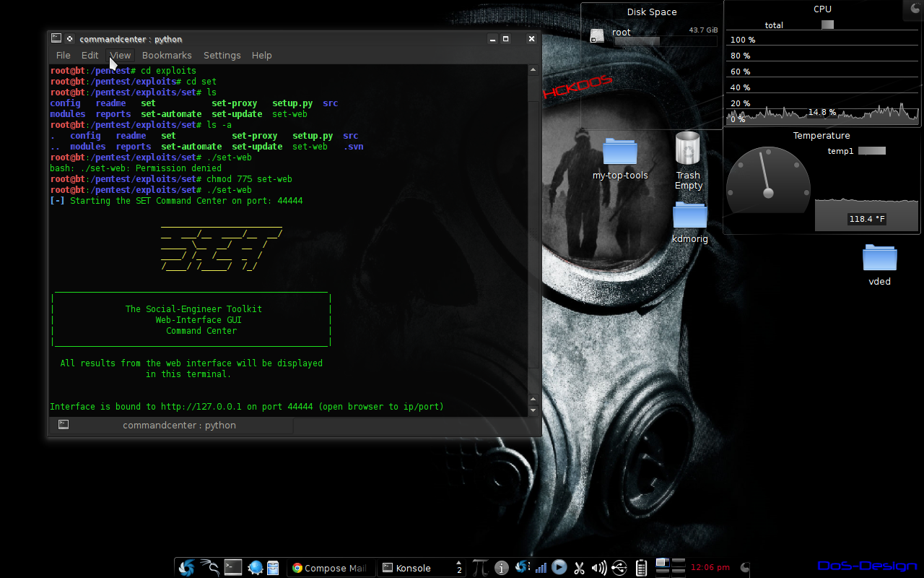
Task: Click 'The Social-Engineer Toolkit' banner text
Action: click(193, 309)
